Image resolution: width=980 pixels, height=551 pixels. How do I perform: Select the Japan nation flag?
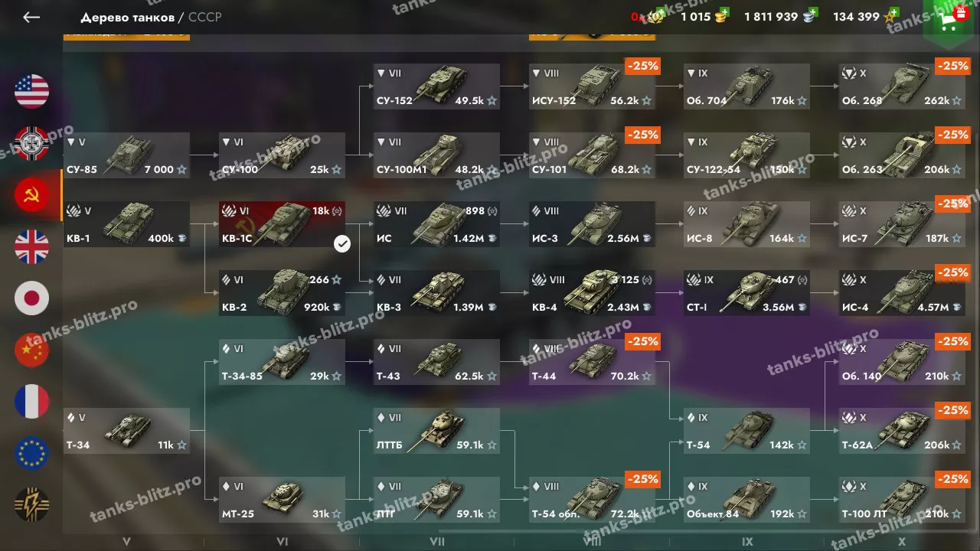click(x=31, y=298)
